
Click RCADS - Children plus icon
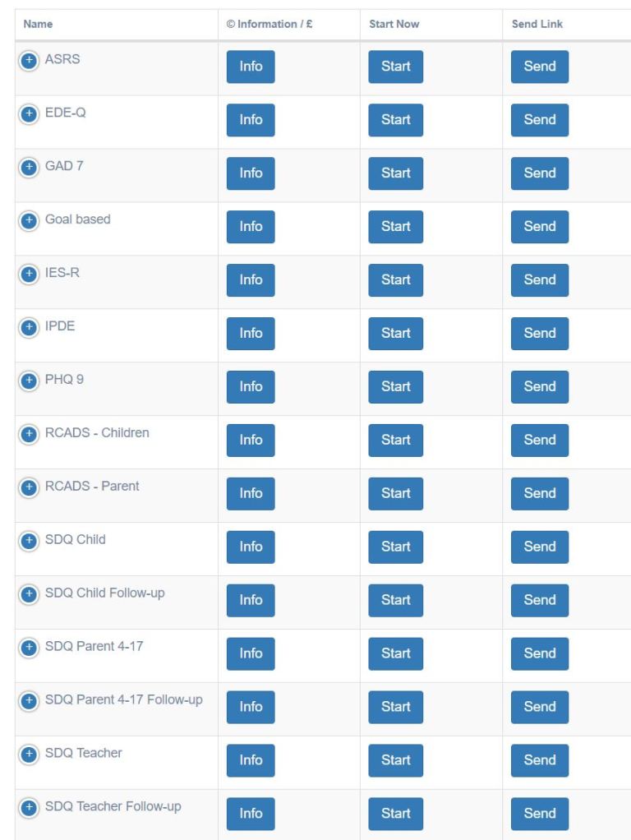(x=29, y=434)
